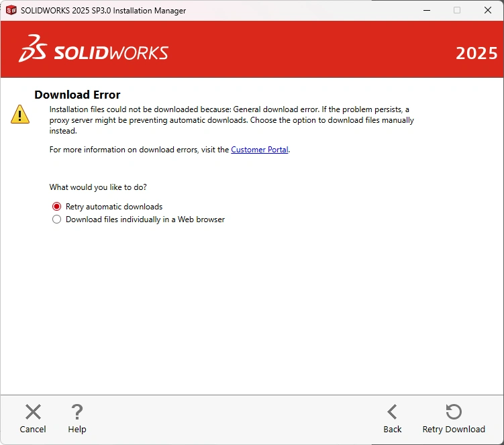Minimize the Installation Manager window

427,10
